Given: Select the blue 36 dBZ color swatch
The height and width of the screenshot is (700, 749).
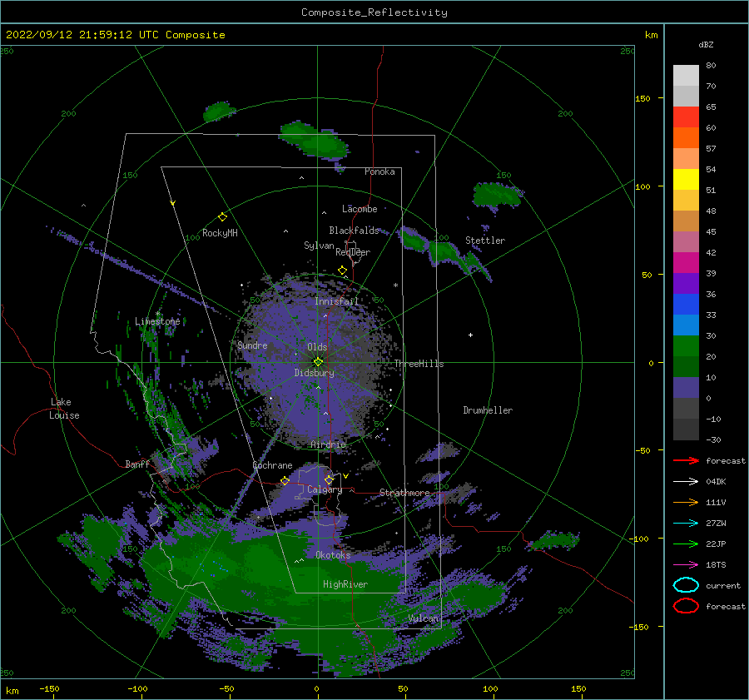Looking at the screenshot, I should tap(686, 304).
